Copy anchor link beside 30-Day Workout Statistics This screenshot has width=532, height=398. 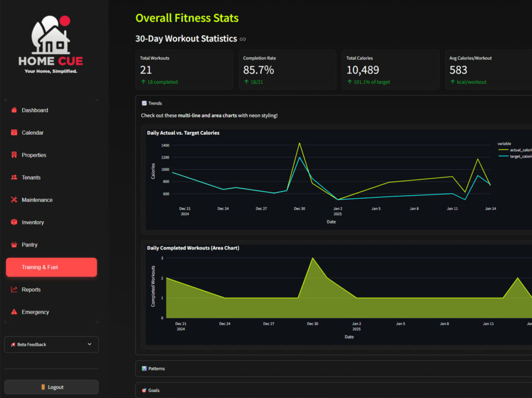(x=243, y=39)
